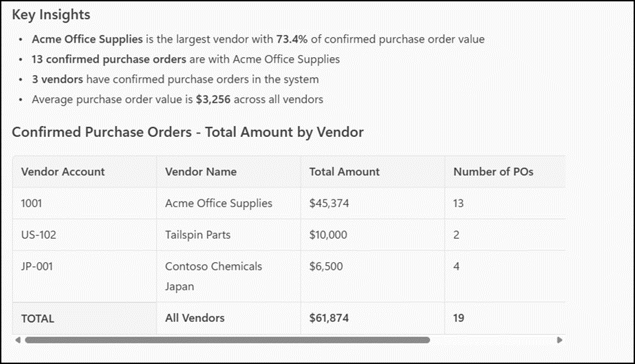Click vendor account 1001 cell
Viewport: 635px width, 364px height.
pos(85,203)
